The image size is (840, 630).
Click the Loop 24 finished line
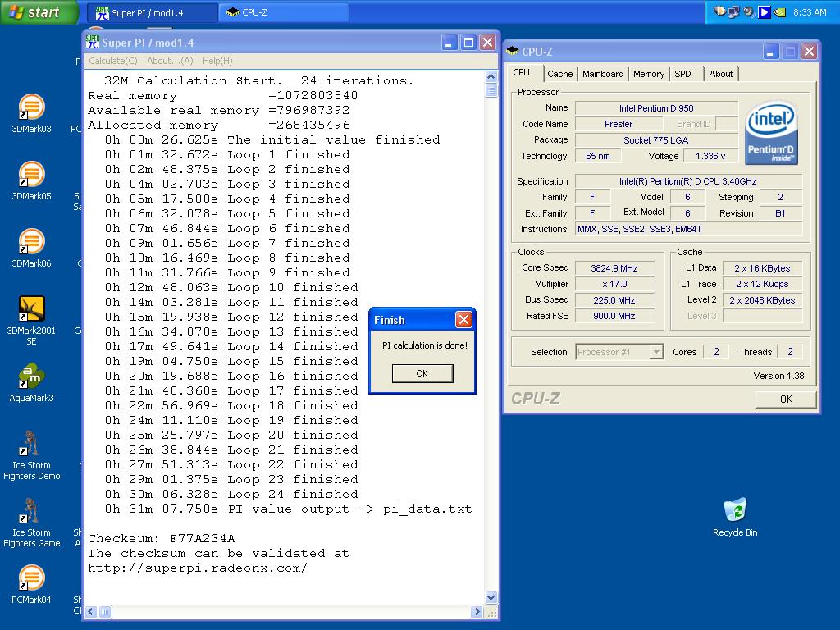pyautogui.click(x=231, y=494)
